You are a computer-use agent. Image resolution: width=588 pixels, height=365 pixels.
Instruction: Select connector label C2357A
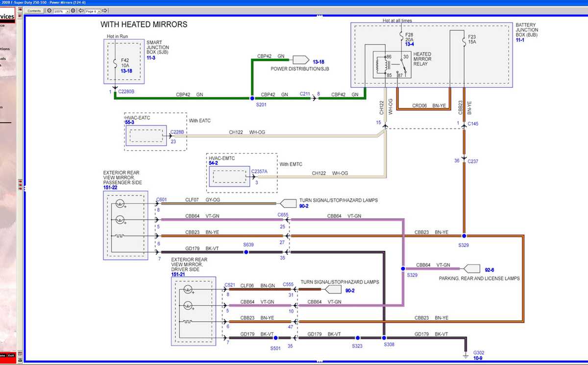coord(259,171)
